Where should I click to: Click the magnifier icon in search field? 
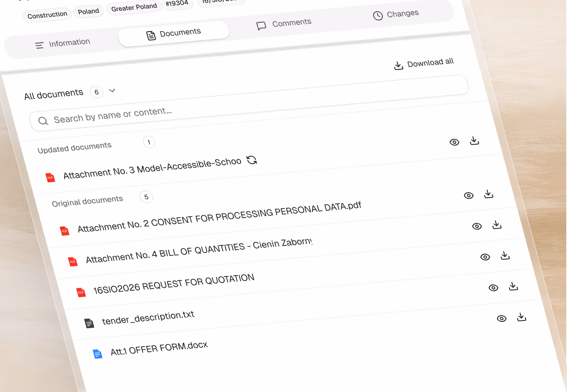43,121
